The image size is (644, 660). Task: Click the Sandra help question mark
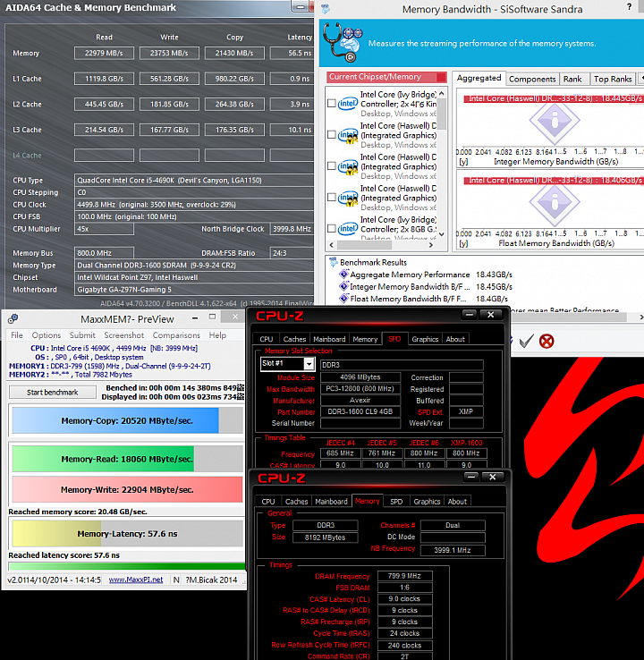[x=630, y=7]
